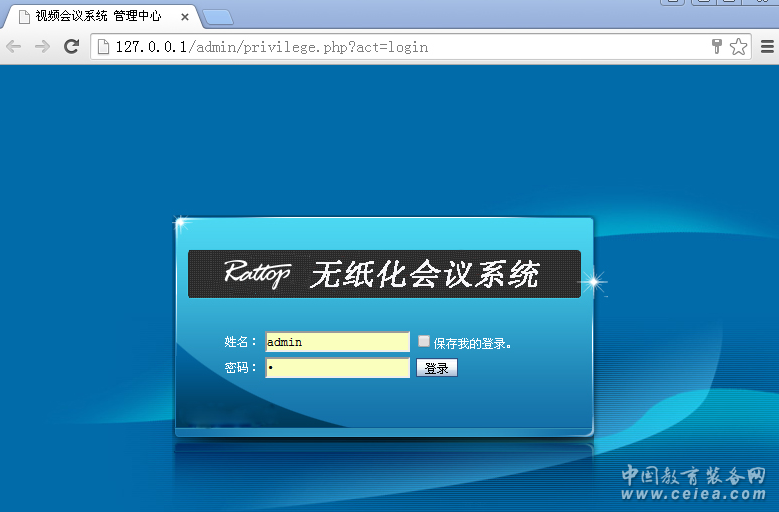The width and height of the screenshot is (779, 512).
Task: Bookmark this page with the star icon
Action: (738, 46)
